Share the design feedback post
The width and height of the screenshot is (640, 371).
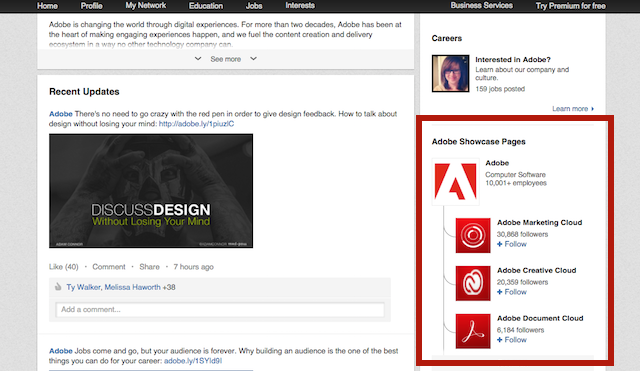[149, 267]
